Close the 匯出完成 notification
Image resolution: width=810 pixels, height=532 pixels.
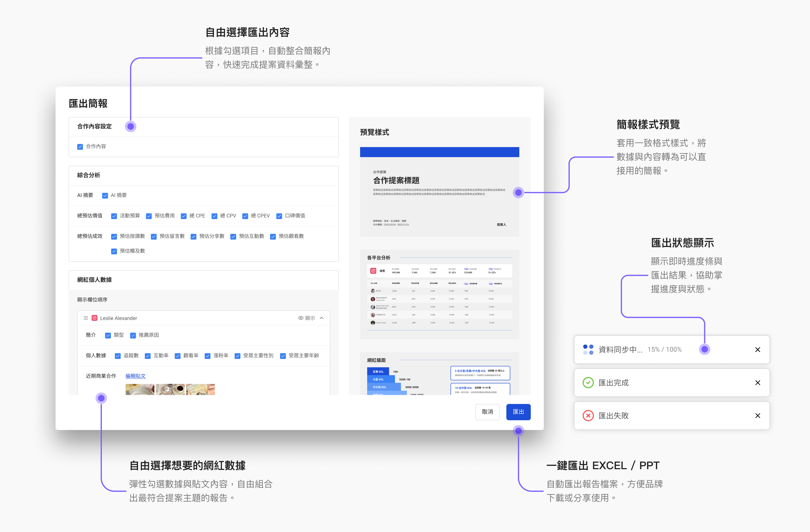757,383
